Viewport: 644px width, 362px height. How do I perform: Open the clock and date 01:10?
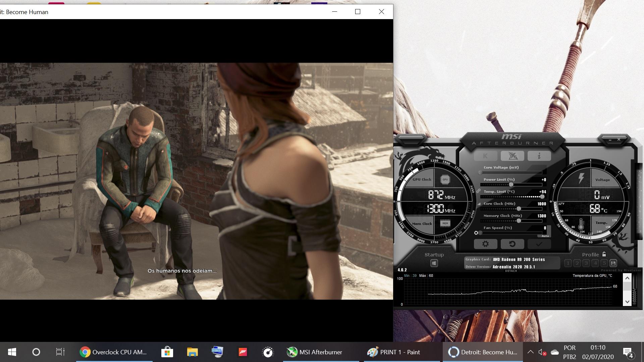click(x=598, y=352)
